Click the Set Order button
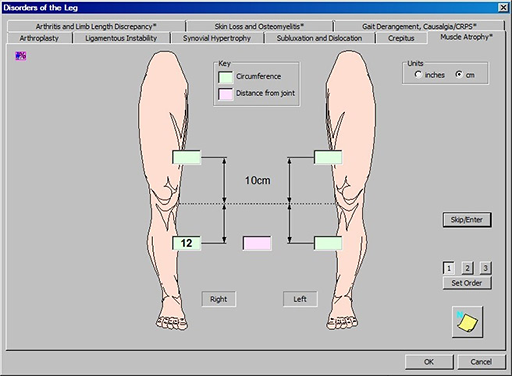512x376 pixels. click(x=467, y=283)
